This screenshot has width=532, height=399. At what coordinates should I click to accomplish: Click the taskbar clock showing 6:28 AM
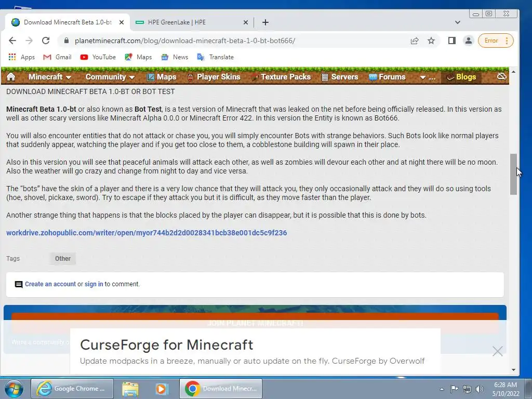click(x=506, y=389)
